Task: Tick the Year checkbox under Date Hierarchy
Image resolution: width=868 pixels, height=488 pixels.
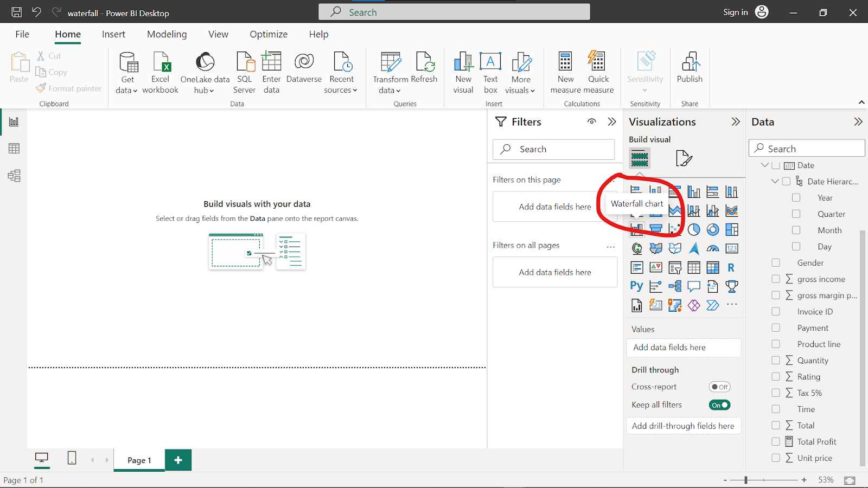Action: (x=796, y=197)
